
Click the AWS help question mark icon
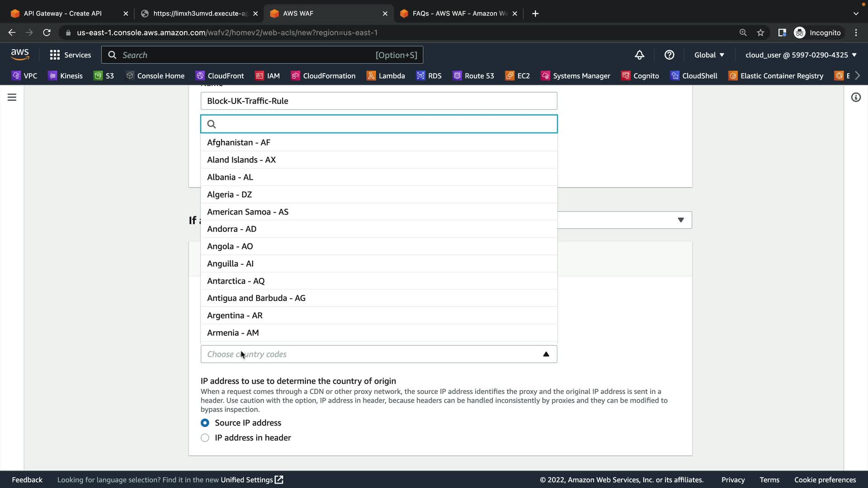pos(669,55)
